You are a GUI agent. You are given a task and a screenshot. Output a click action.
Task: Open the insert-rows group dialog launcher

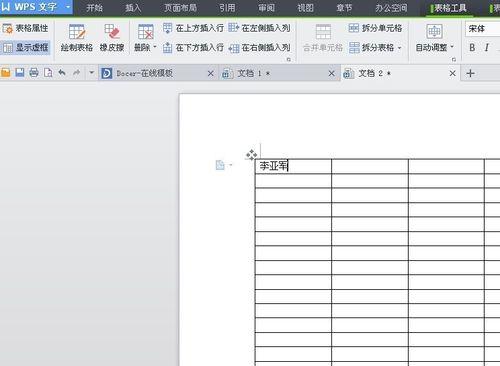pyautogui.click(x=289, y=60)
